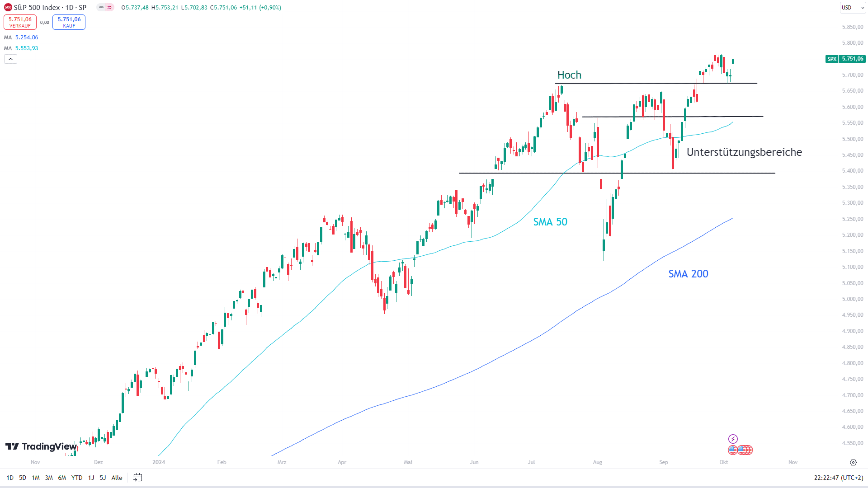Select the 1J time range
This screenshot has width=868, height=488.
[91, 478]
